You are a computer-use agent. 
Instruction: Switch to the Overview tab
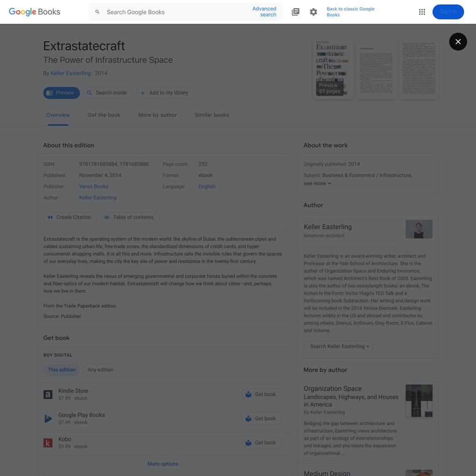(x=58, y=115)
